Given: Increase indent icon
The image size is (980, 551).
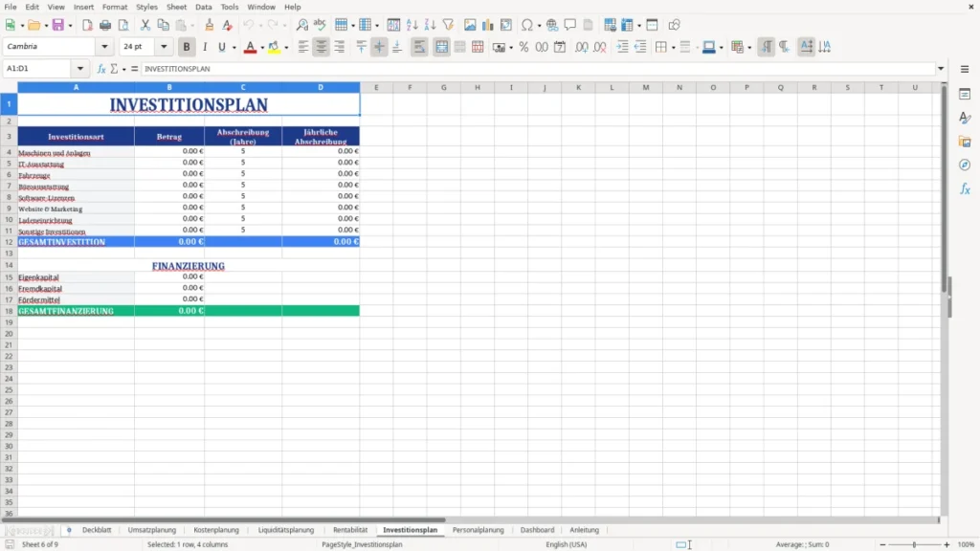Looking at the screenshot, I should point(622,47).
